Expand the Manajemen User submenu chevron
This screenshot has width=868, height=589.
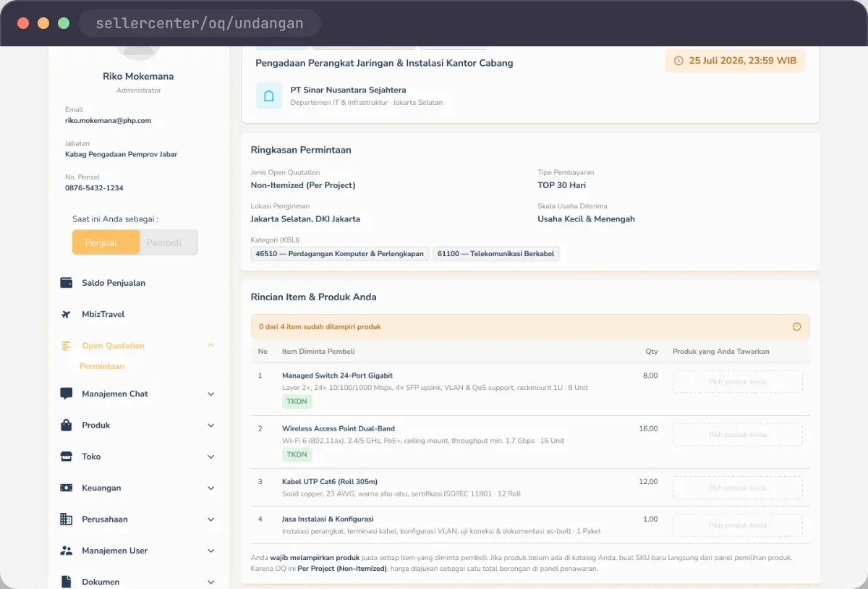pyautogui.click(x=211, y=551)
